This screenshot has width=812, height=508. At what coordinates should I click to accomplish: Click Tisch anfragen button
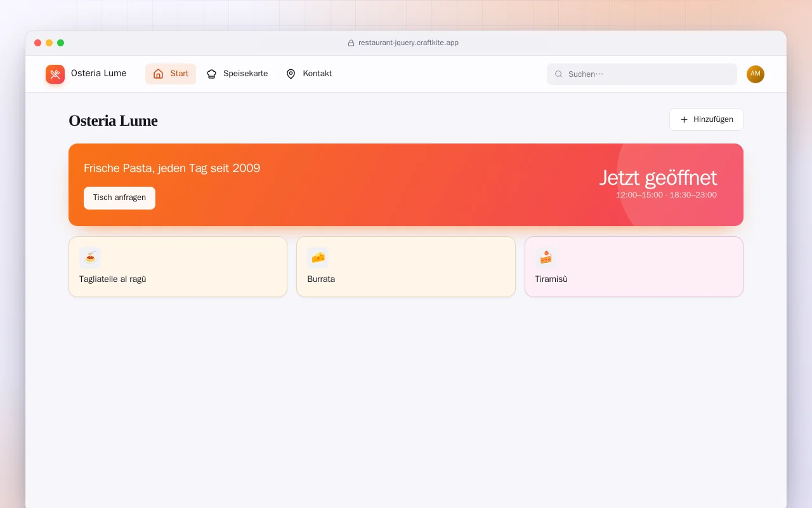[x=119, y=198]
